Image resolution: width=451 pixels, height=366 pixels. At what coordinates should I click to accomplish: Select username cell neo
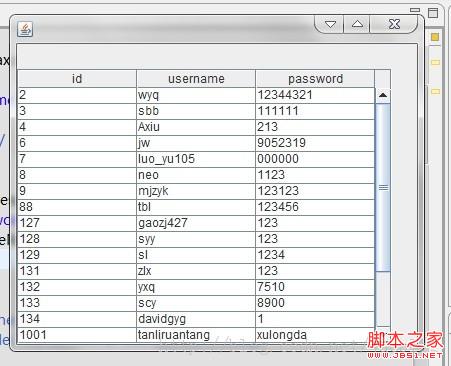tap(196, 175)
